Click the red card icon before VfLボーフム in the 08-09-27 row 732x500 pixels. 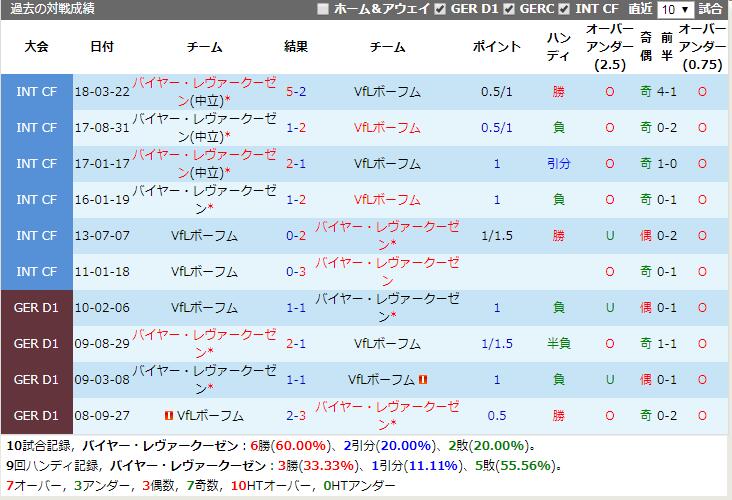tap(169, 415)
